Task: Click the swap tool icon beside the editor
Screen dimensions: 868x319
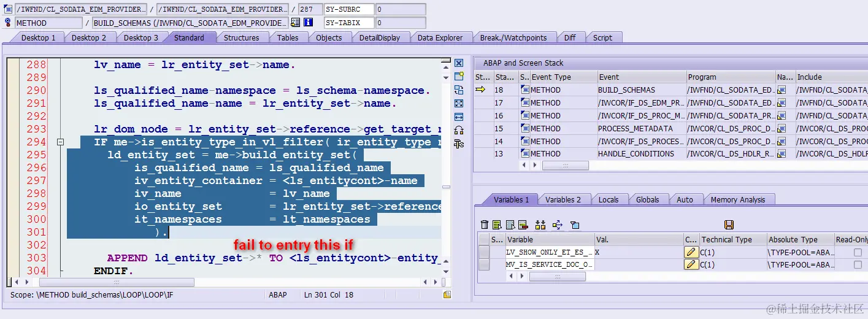Action: (x=459, y=90)
